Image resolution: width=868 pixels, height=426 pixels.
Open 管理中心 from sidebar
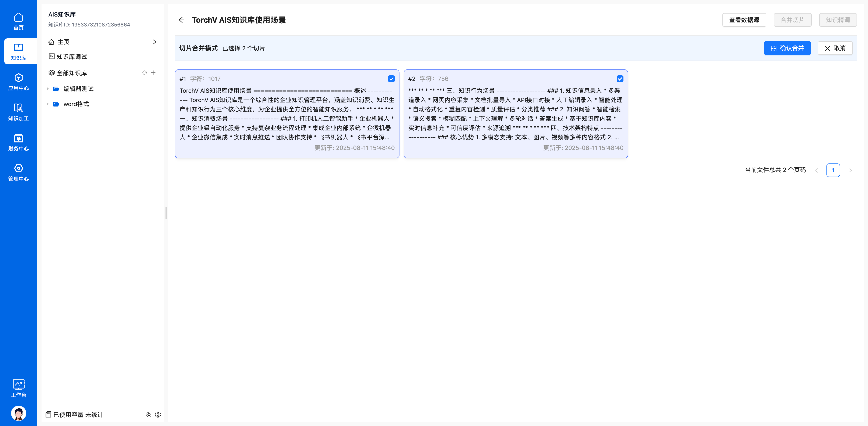click(18, 172)
